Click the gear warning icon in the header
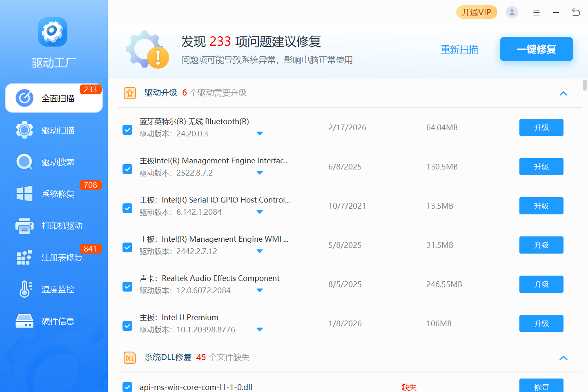The image size is (588, 392). (148, 49)
